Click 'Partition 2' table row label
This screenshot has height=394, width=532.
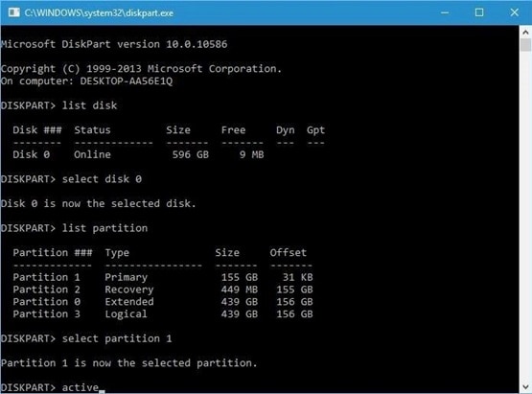46,290
